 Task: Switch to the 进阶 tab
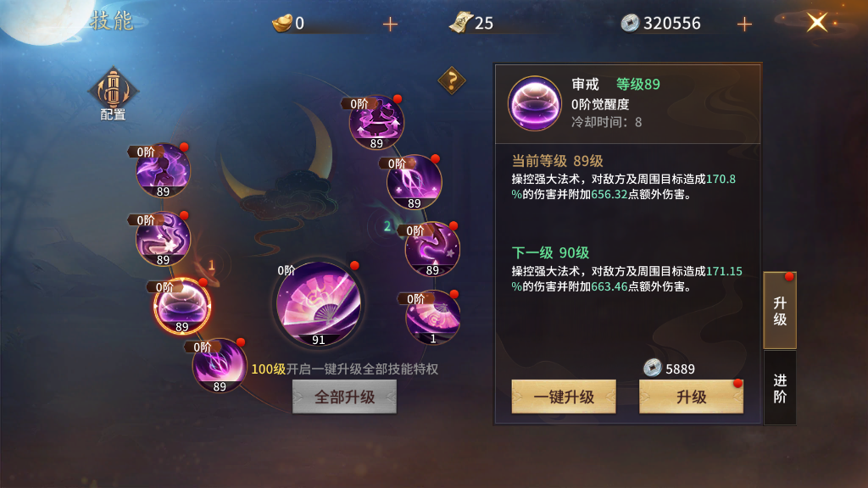pyautogui.click(x=780, y=388)
